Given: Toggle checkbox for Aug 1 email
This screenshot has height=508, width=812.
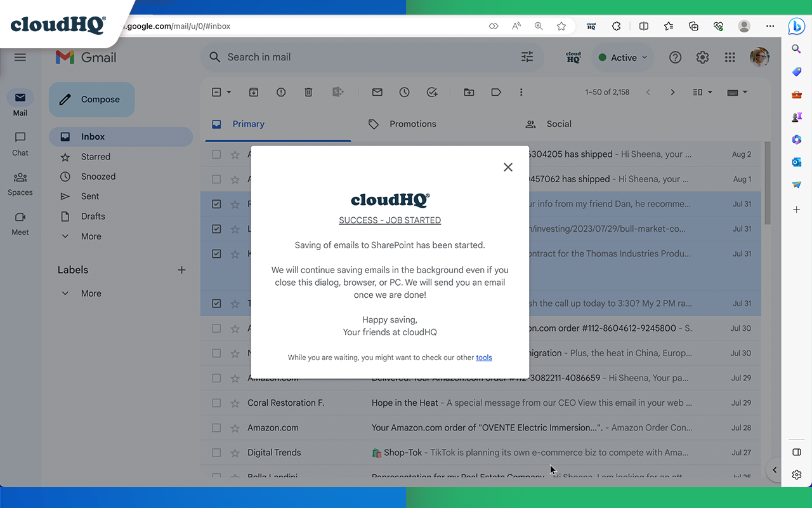Looking at the screenshot, I should pos(216,179).
